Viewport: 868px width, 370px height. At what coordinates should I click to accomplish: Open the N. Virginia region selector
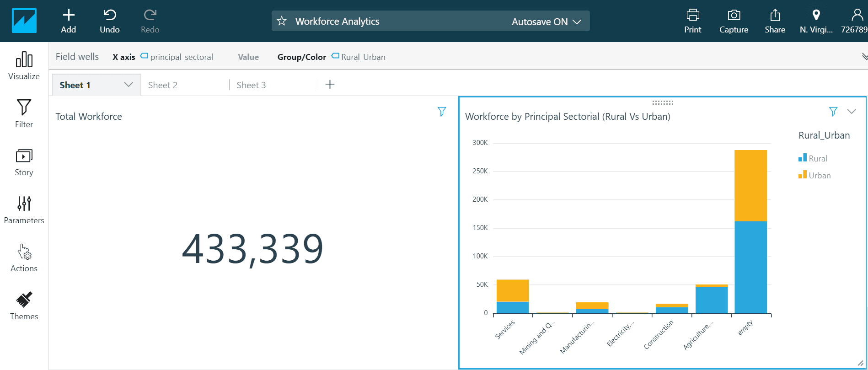pos(816,21)
